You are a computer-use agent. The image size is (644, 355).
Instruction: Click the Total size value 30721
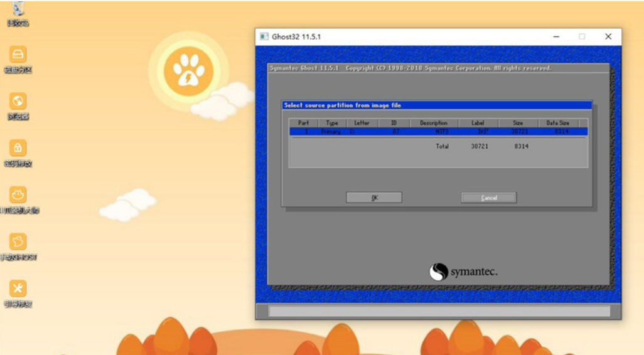pos(480,146)
